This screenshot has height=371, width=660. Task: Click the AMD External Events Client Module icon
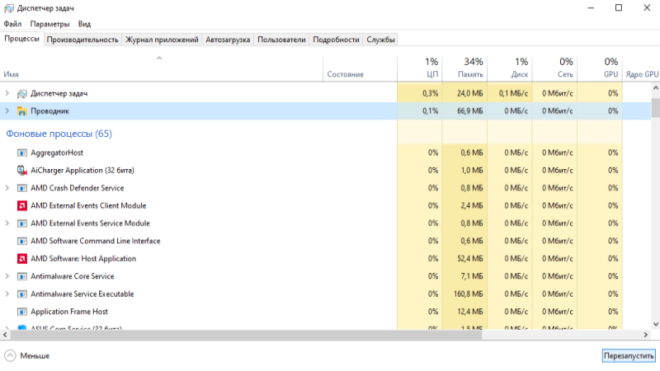(x=22, y=206)
